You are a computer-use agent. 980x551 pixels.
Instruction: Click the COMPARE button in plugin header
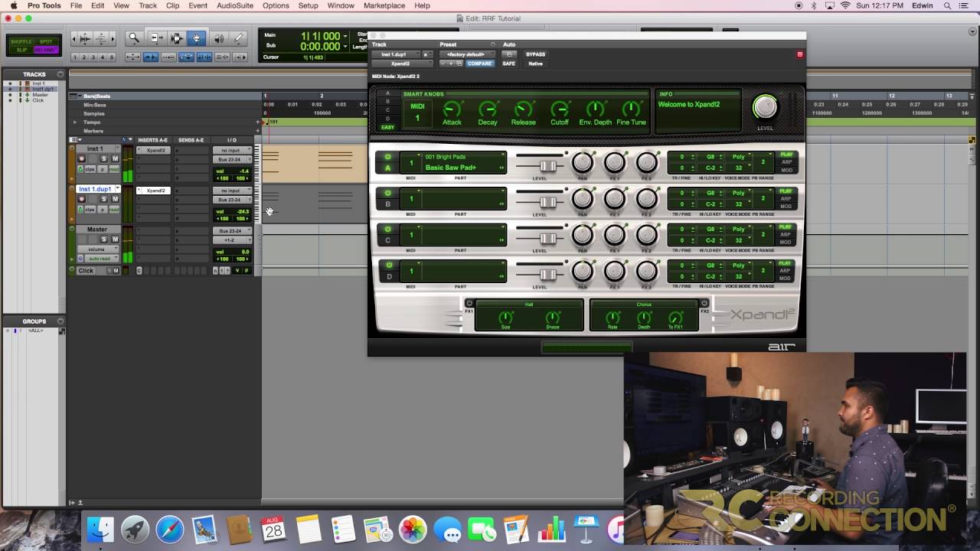click(481, 64)
